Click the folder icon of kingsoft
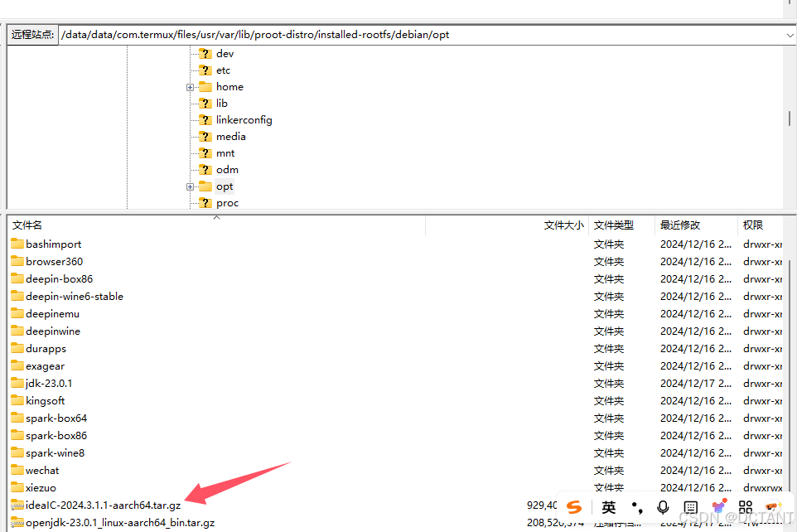797x532 pixels. (17, 400)
